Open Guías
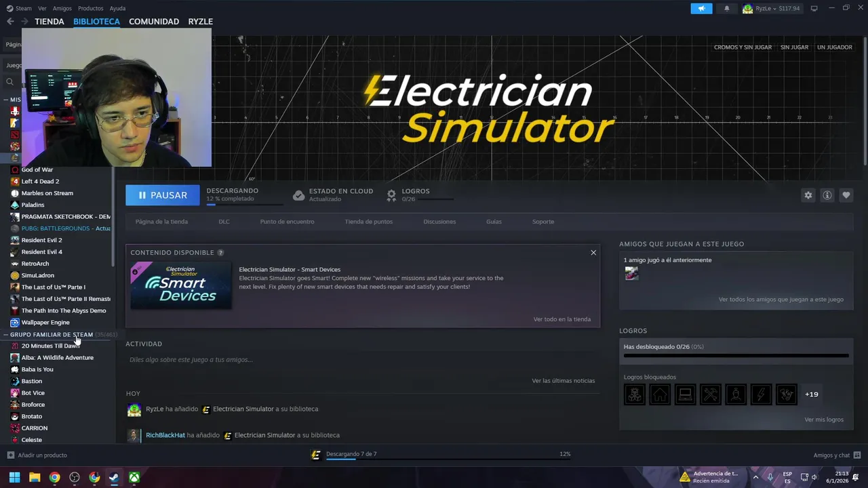 pyautogui.click(x=494, y=222)
